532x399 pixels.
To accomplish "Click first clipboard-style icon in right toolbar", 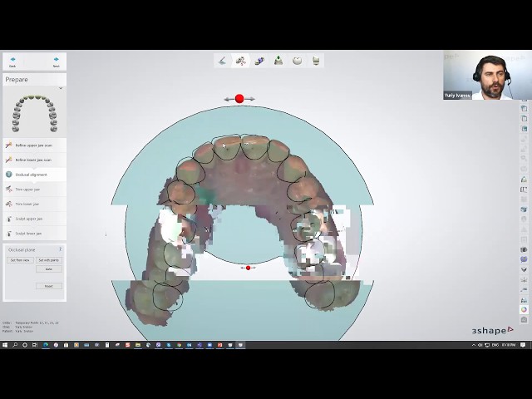I will pos(524,109).
